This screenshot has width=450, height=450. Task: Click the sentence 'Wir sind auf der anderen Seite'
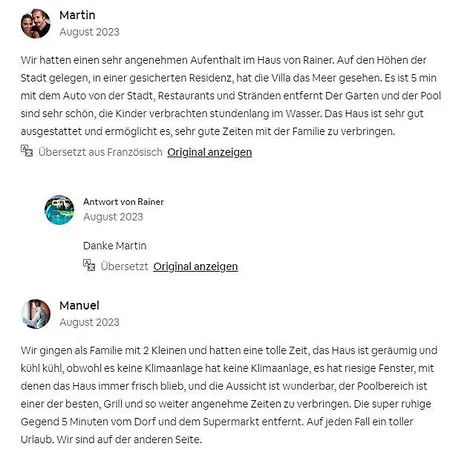point(129,439)
